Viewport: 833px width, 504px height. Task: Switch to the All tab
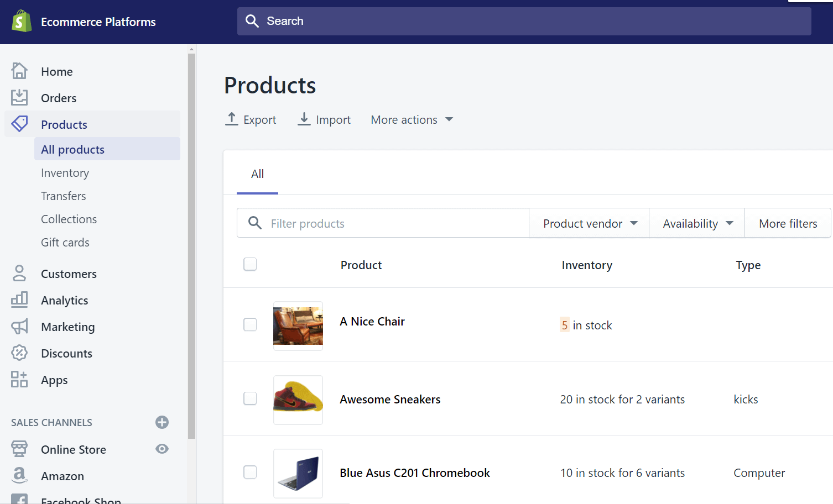[x=257, y=174]
